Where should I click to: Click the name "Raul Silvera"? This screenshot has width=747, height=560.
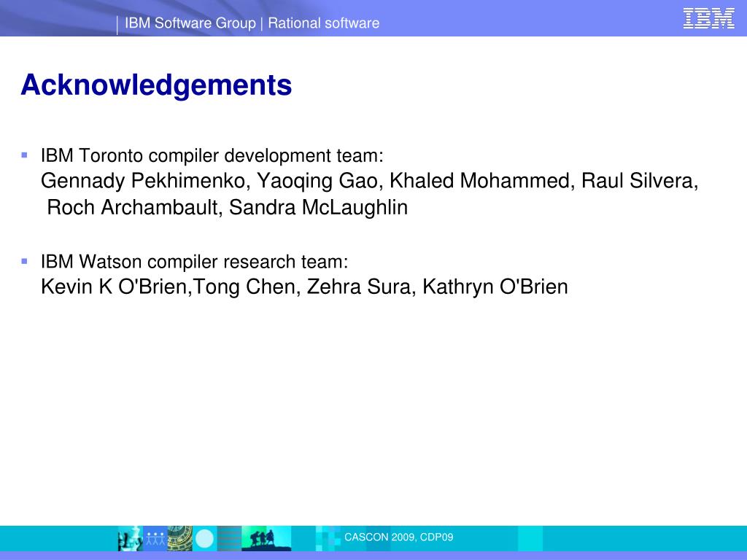click(637, 181)
